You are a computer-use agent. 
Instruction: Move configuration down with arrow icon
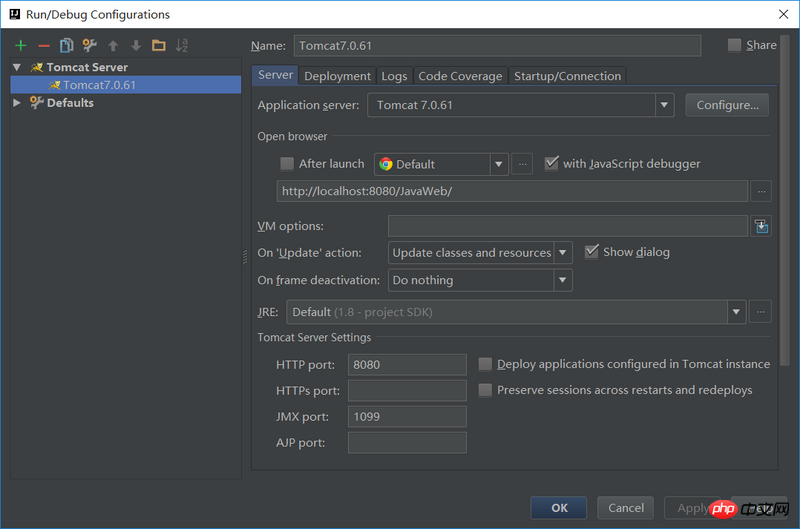coord(136,46)
